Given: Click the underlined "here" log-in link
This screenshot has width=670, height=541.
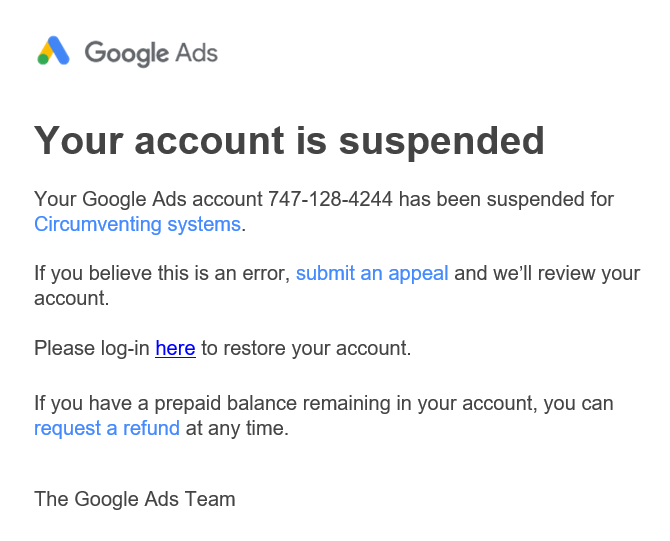Looking at the screenshot, I should tap(175, 348).
